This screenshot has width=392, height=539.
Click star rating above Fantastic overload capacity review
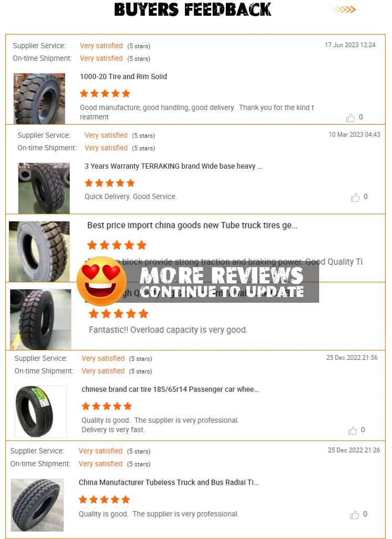click(x=118, y=313)
